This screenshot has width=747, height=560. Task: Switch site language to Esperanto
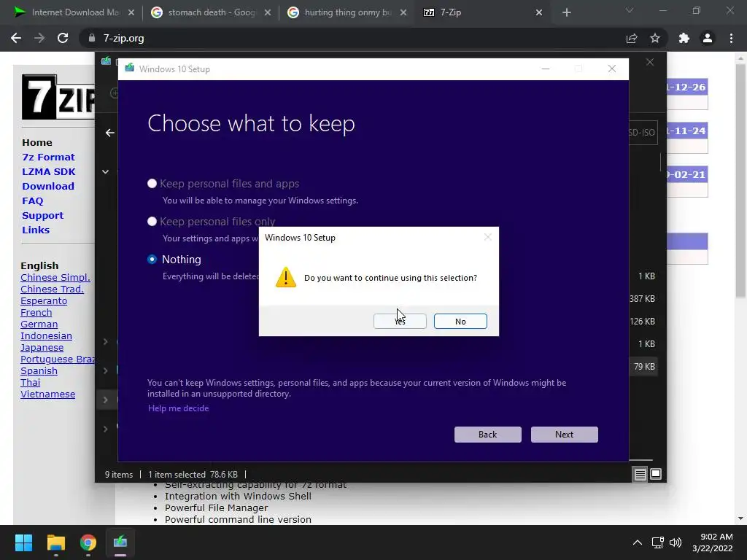[44, 301]
